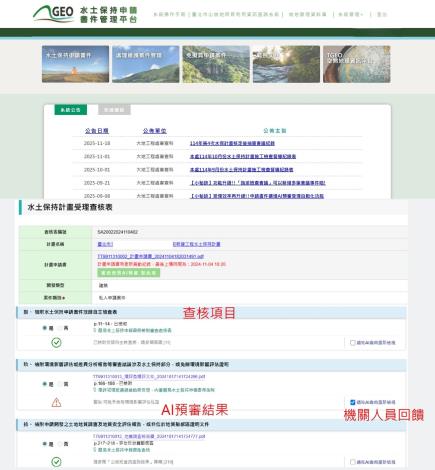Click the 環境影響評估 section header bar
The image size is (435, 470).
211,365
